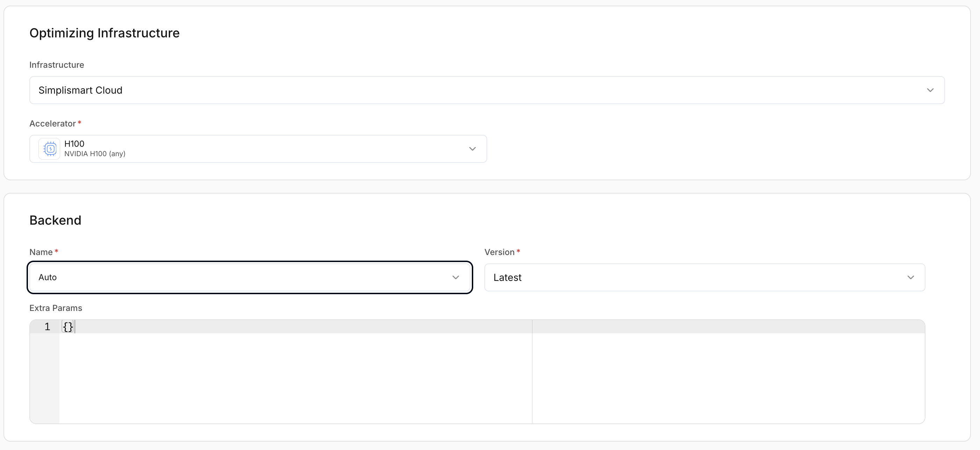The image size is (980, 450).
Task: Click the Backend section heading
Action: (x=55, y=220)
